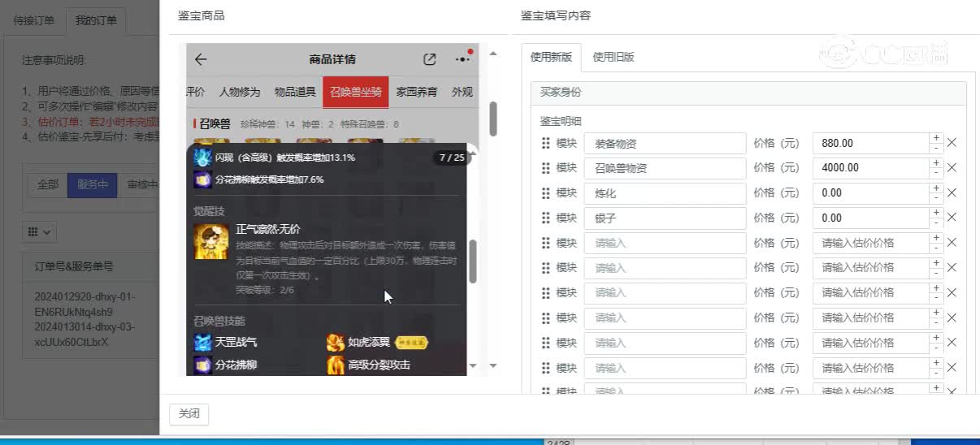Delete the 召唤兽物资 row with its X

click(x=952, y=168)
